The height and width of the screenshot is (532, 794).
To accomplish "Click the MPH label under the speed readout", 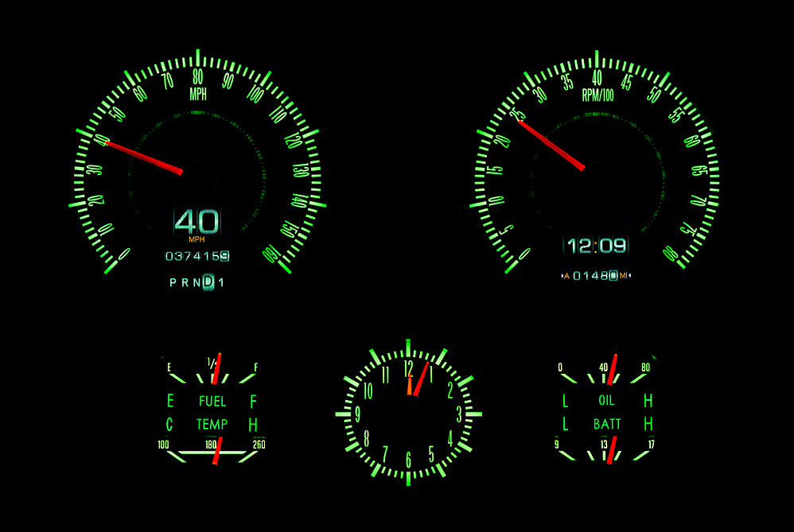I will pyautogui.click(x=197, y=239).
